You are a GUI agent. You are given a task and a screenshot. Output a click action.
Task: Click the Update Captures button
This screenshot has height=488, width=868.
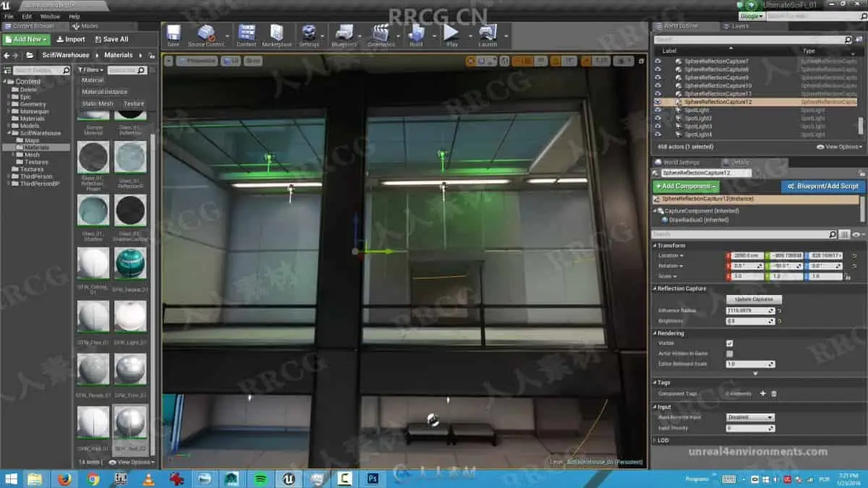[754, 299]
